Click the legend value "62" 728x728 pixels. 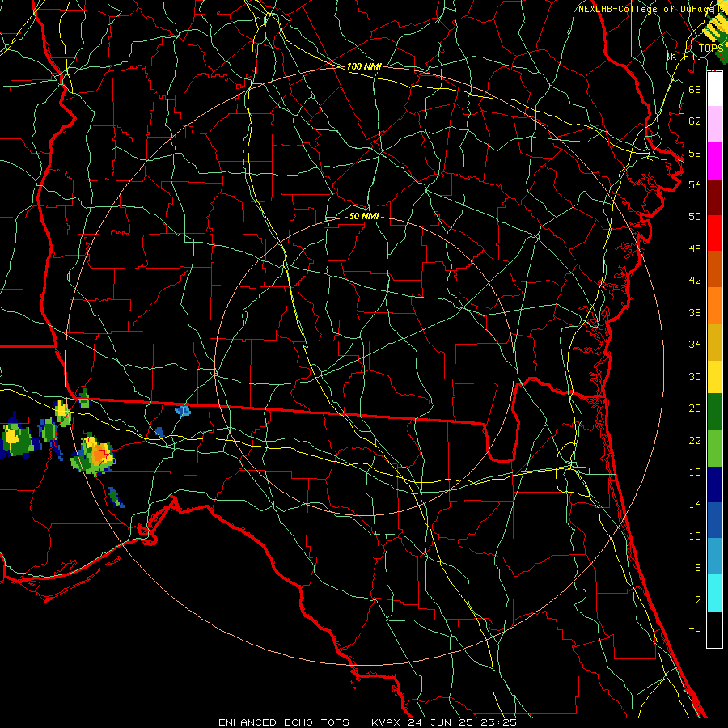pyautogui.click(x=695, y=121)
